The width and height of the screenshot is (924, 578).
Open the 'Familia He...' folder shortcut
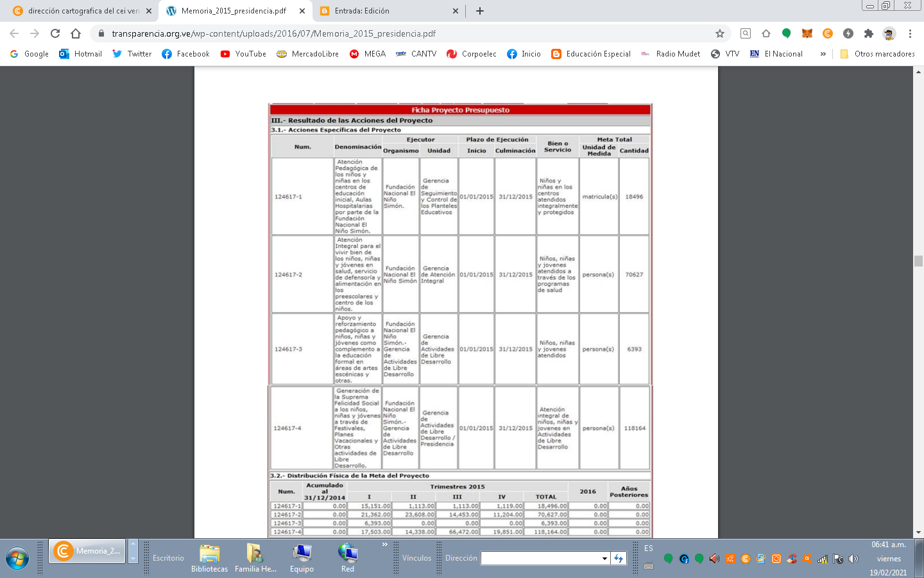(255, 558)
